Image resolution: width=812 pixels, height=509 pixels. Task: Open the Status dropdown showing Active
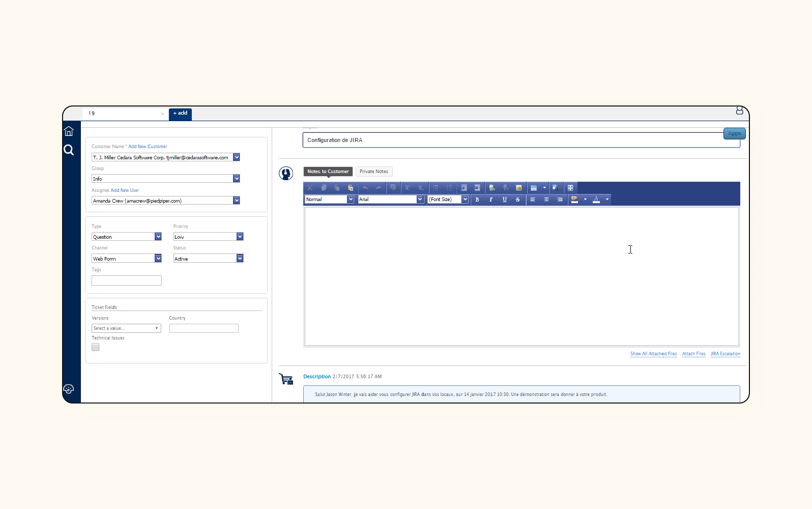[x=240, y=259]
